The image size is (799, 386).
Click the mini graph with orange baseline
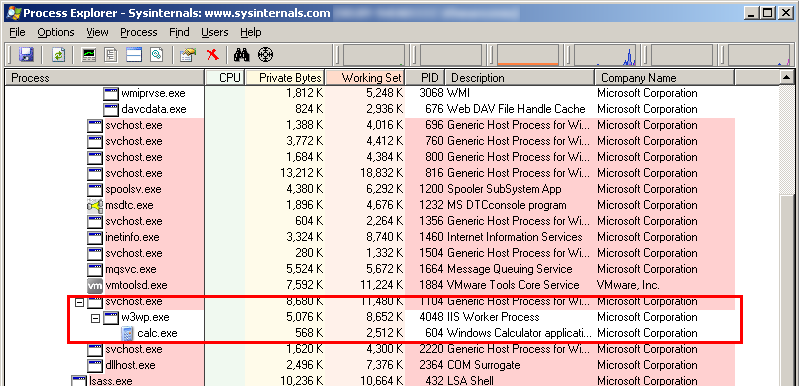tap(527, 55)
